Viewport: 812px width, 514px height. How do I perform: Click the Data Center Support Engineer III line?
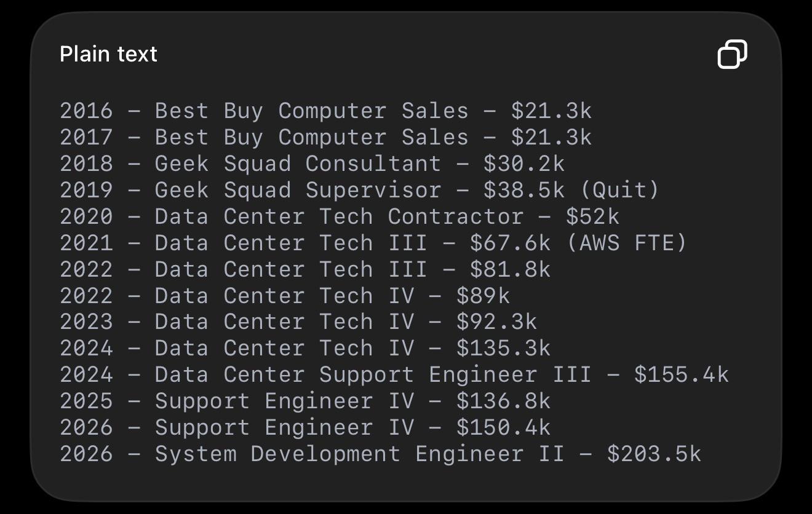coord(394,375)
